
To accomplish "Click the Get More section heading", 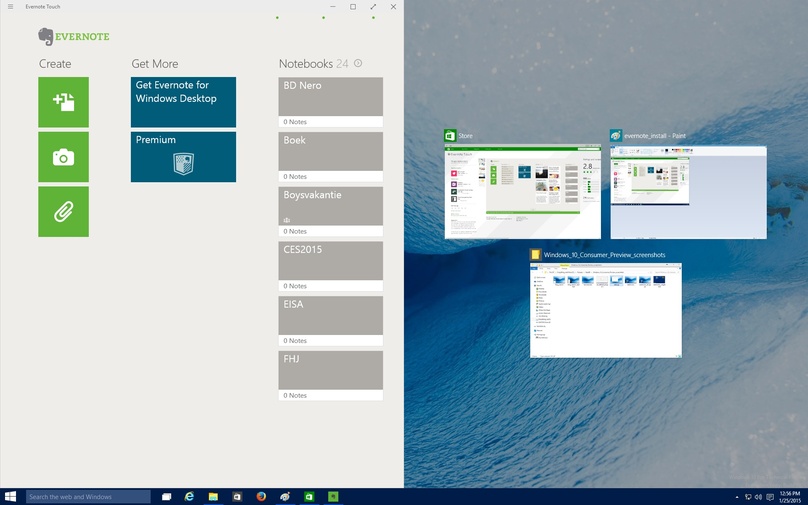I will click(155, 64).
